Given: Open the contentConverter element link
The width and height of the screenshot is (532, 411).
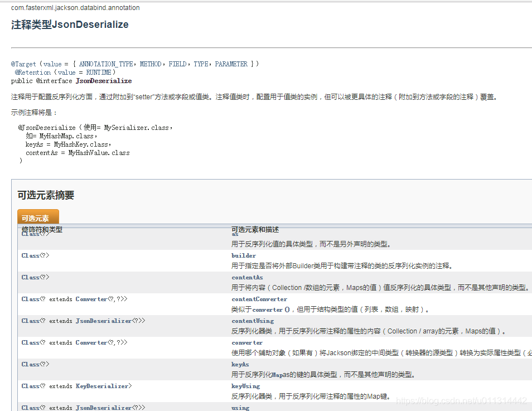Looking at the screenshot, I should pyautogui.click(x=259, y=299).
